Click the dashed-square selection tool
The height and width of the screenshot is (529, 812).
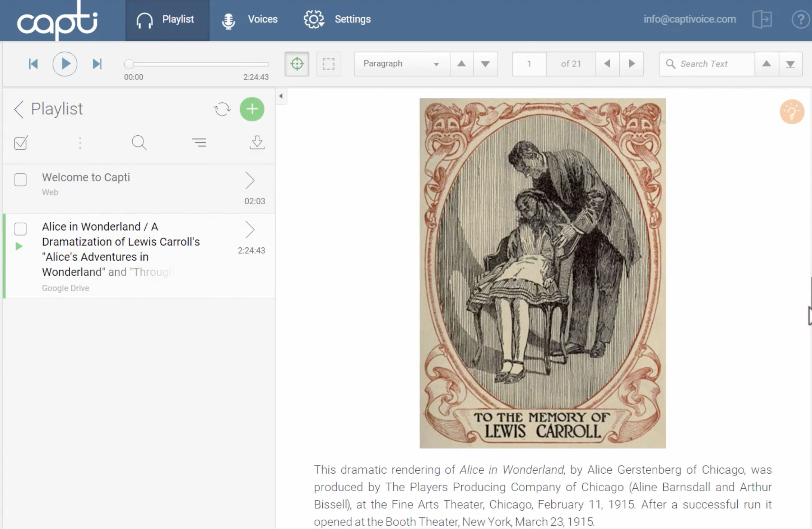coord(328,64)
